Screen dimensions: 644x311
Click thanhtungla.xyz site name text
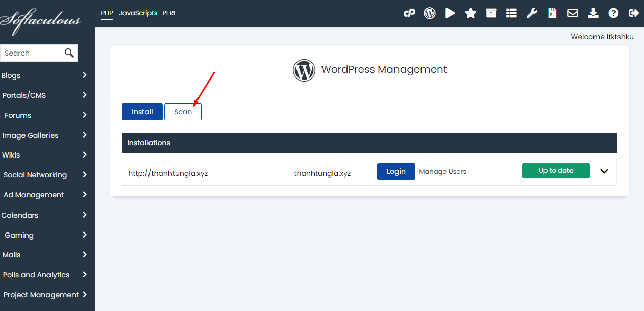click(323, 173)
